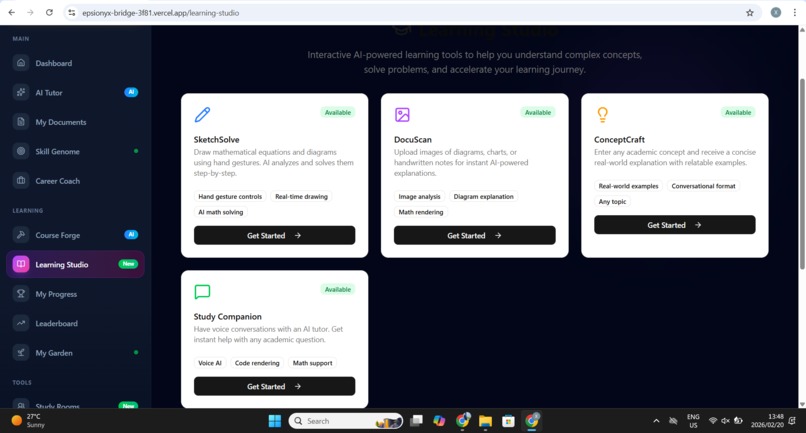Click the 'Conversational format' tag
This screenshot has height=433, width=806.
pos(703,186)
